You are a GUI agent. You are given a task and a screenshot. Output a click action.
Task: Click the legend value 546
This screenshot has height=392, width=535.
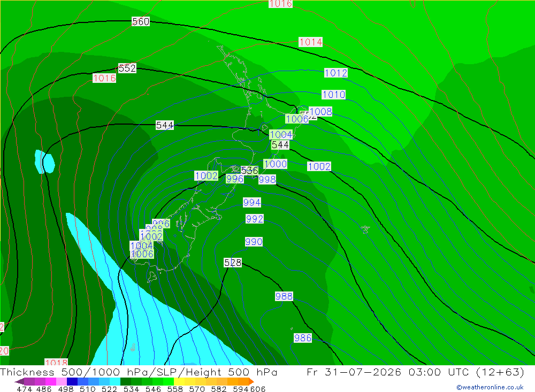153,389
